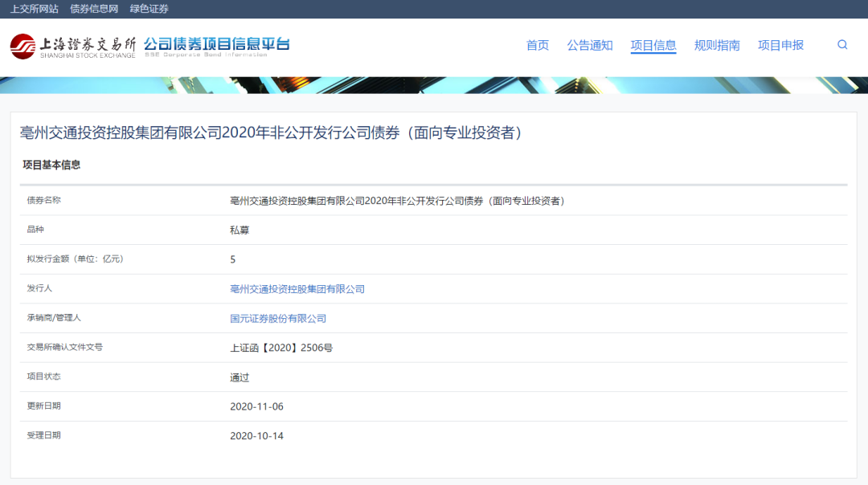Click the 公司债券项目信息平台 platform title
The height and width of the screenshot is (485, 868).
coord(217,45)
